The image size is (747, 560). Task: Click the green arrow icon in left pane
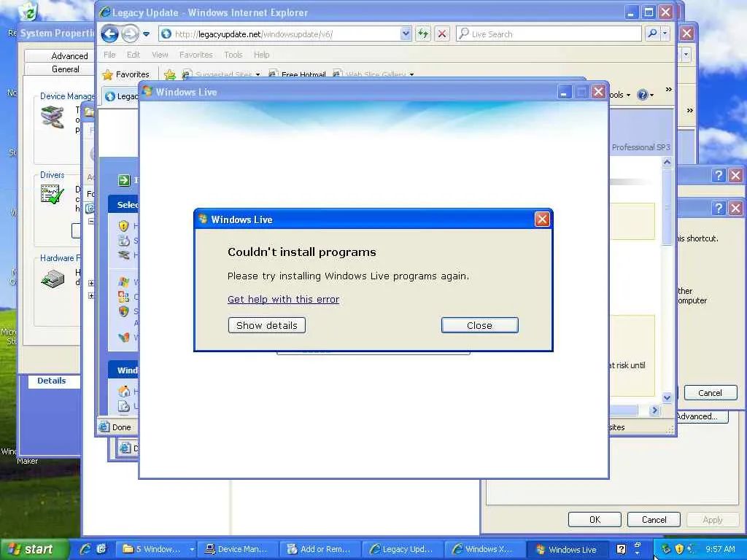pyautogui.click(x=124, y=180)
